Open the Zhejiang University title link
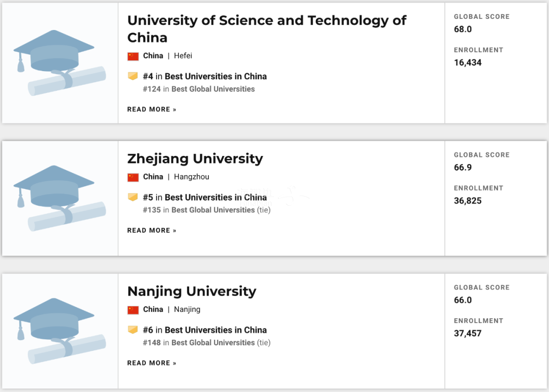 (195, 159)
